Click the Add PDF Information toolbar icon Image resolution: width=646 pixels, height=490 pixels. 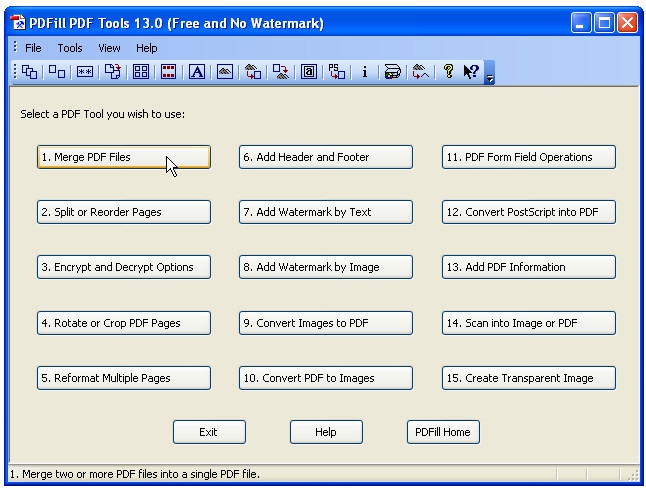click(364, 72)
